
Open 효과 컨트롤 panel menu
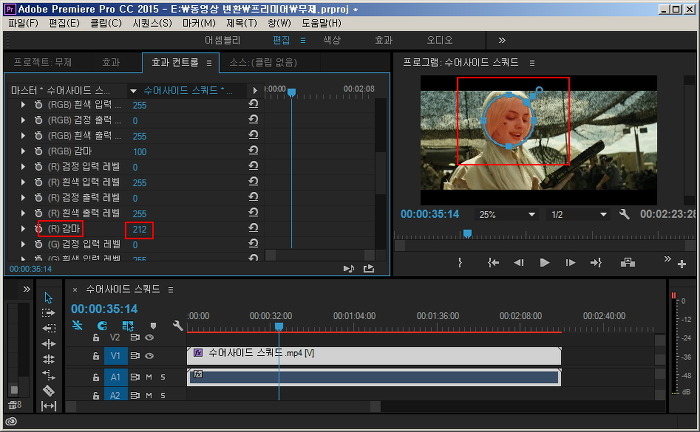[209, 63]
